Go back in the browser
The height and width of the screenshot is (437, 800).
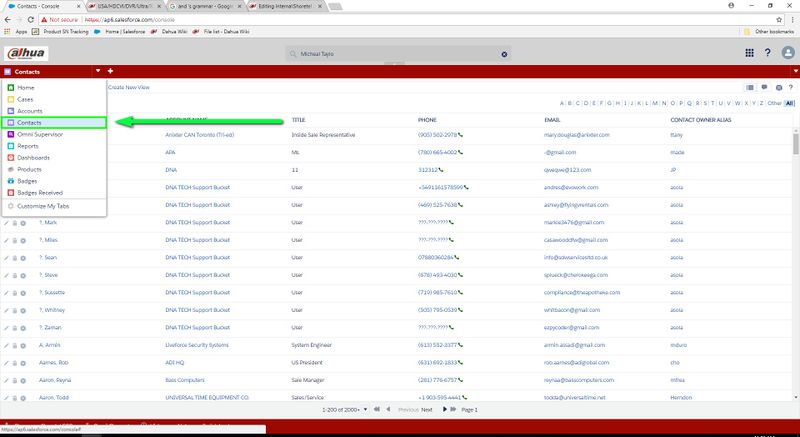(7, 19)
